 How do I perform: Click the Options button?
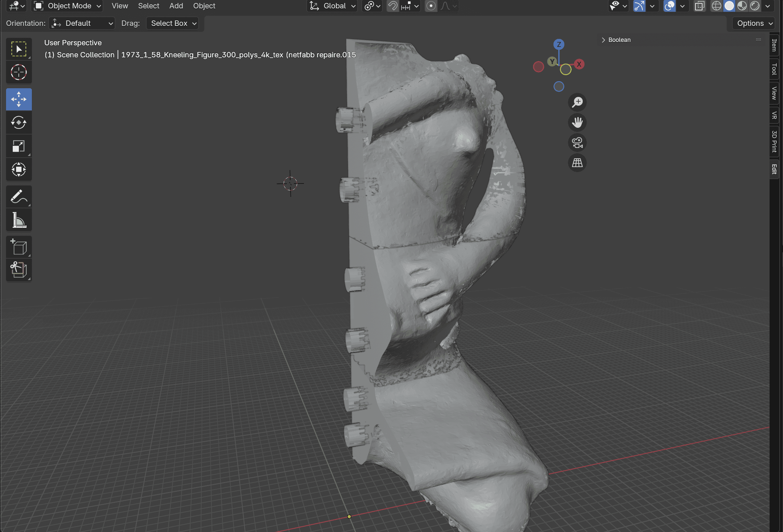(x=754, y=23)
